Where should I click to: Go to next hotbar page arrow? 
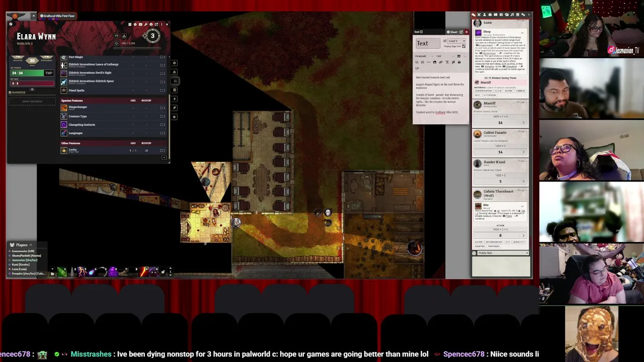171,275
